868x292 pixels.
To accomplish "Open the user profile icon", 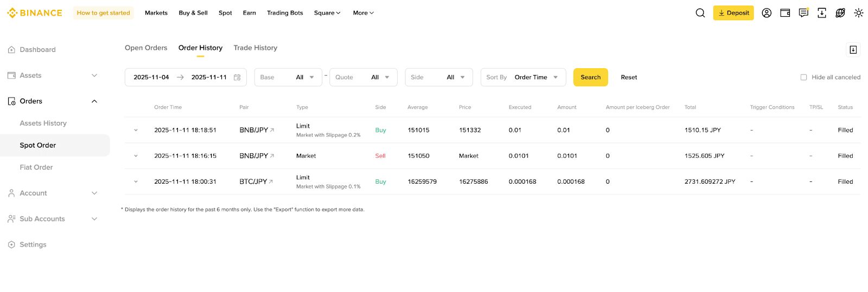I will pyautogui.click(x=767, y=13).
